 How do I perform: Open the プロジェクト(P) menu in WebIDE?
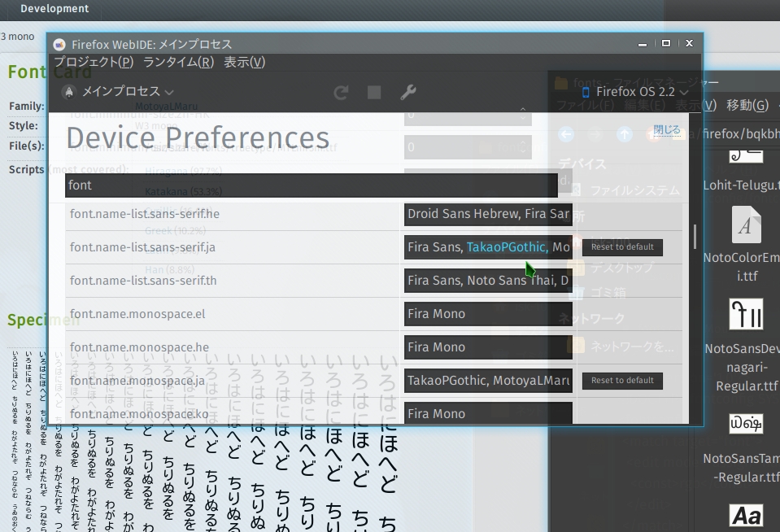(94, 62)
